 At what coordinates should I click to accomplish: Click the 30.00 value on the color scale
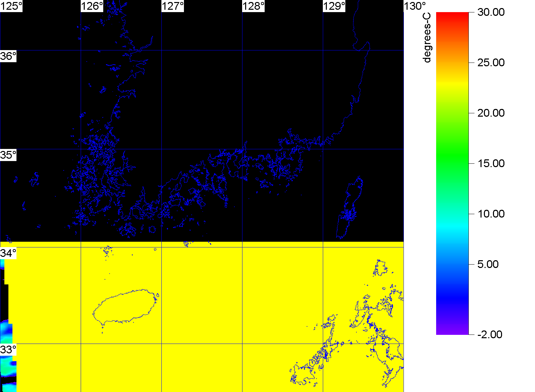pos(491,12)
